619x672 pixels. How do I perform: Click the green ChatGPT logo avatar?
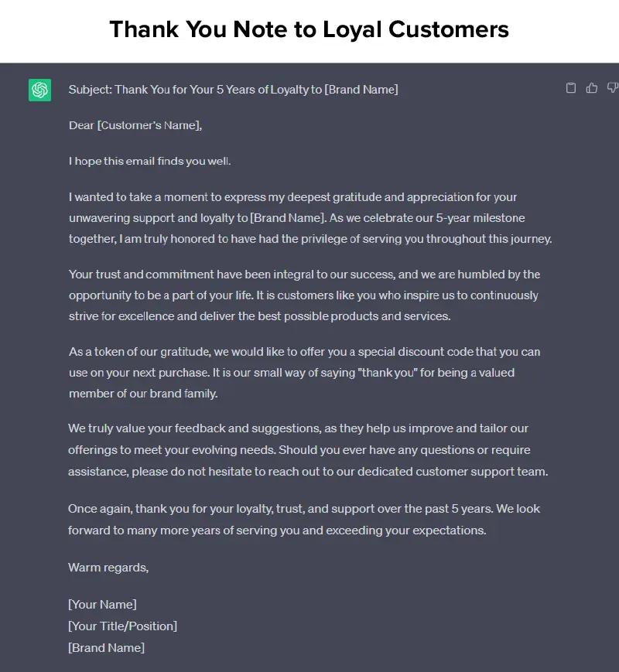coord(39,90)
